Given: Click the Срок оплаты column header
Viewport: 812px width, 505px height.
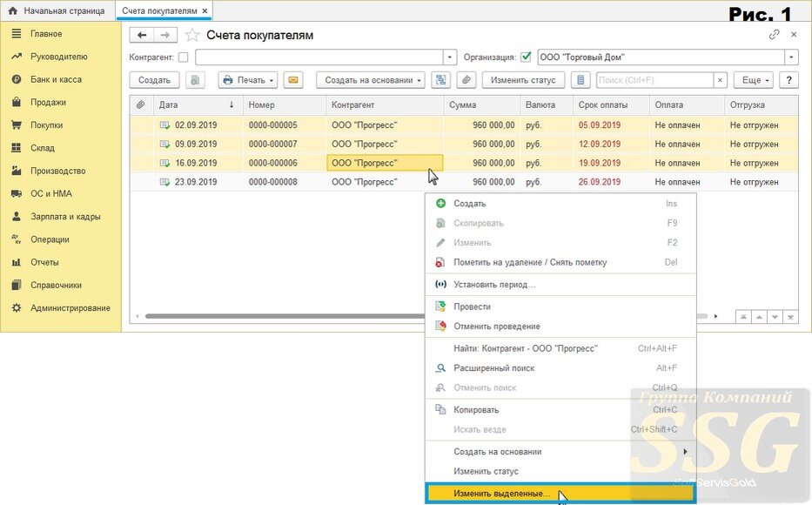Looking at the screenshot, I should 611,104.
